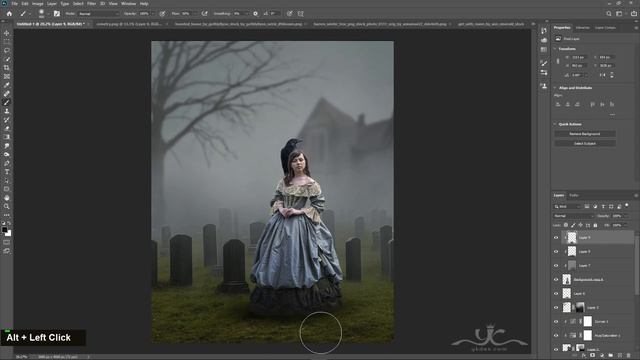This screenshot has width=640, height=360.
Task: Hide the Hue/Saturation 1 layer eye
Action: (556, 336)
